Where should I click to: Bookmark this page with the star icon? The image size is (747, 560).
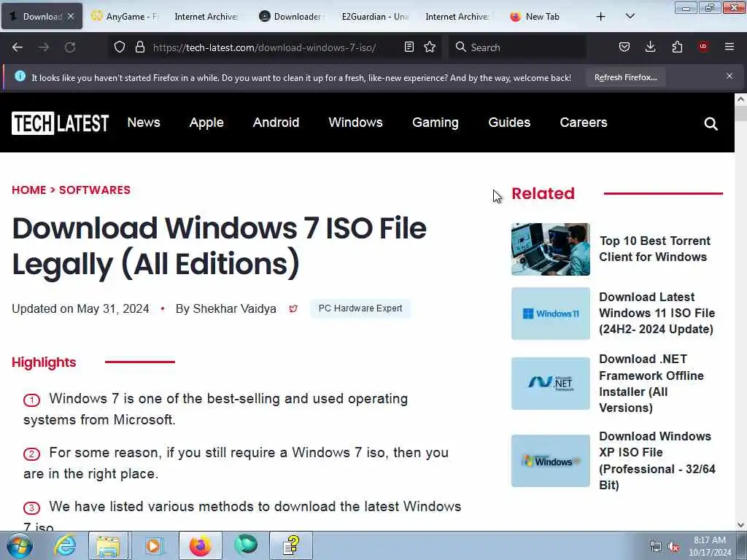[x=430, y=47]
